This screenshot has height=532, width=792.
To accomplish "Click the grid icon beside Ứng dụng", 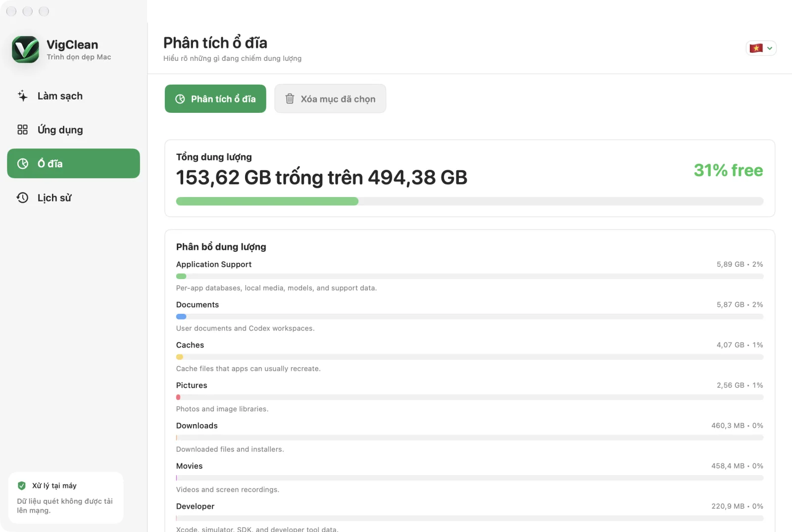I will (x=23, y=130).
